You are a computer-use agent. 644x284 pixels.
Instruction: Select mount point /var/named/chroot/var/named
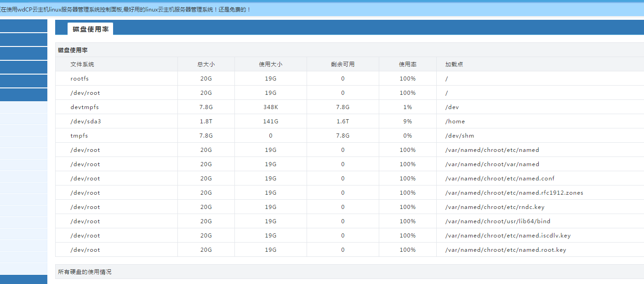click(x=492, y=164)
